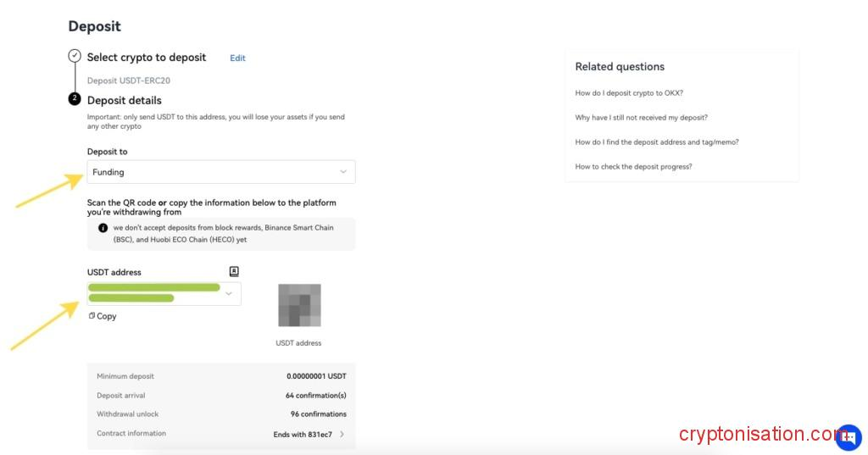Open the deposit address and tag/memo question
The height and width of the screenshot is (455, 868).
(657, 142)
